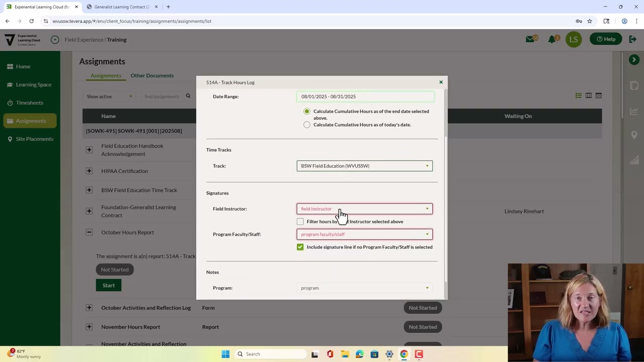Switch to list view icon
Image resolution: width=644 pixels, height=362 pixels.
(579, 96)
